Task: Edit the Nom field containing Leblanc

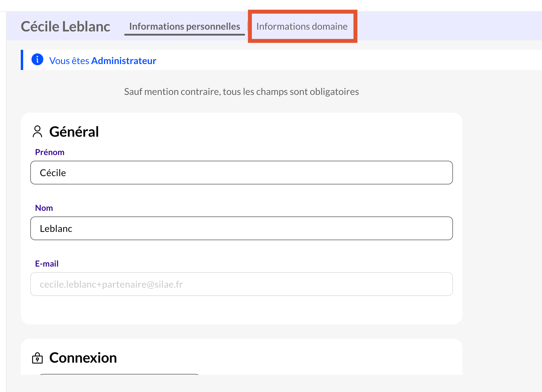Action: [x=242, y=228]
